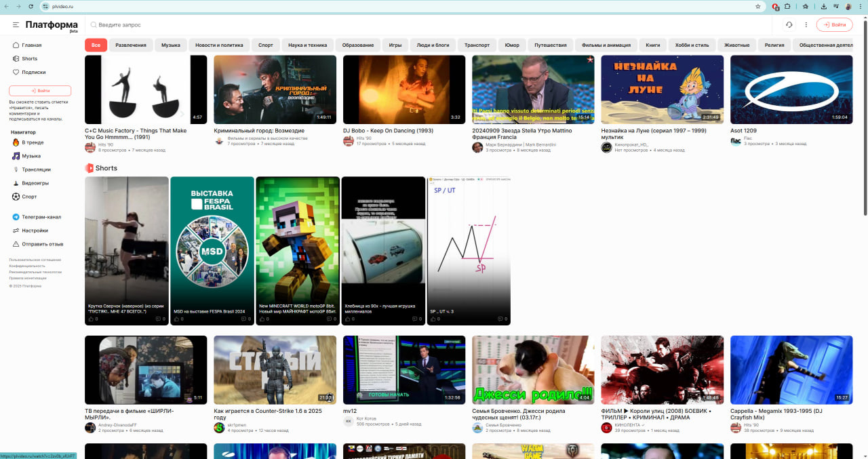Screen dimensions: 868x459
Task: Select the Наука и техника chip
Action: [x=308, y=45]
